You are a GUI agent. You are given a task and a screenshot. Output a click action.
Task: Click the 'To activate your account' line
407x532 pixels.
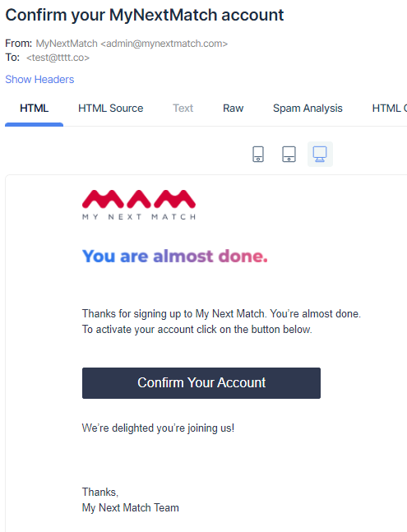click(197, 330)
